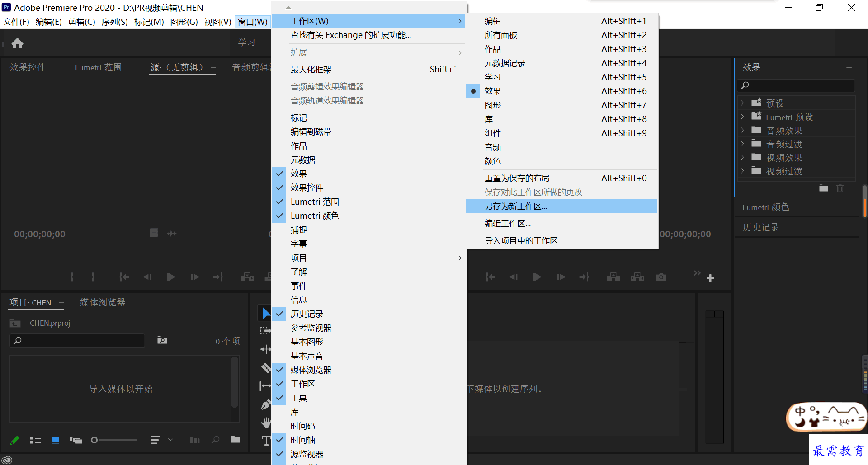Screen dimensions: 868x465
Task: Play the source monitor clip
Action: coord(171,277)
